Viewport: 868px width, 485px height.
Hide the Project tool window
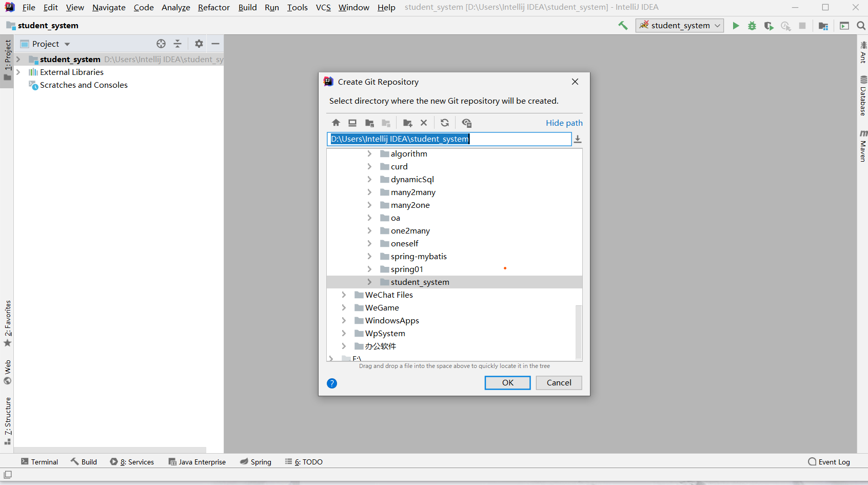point(215,44)
